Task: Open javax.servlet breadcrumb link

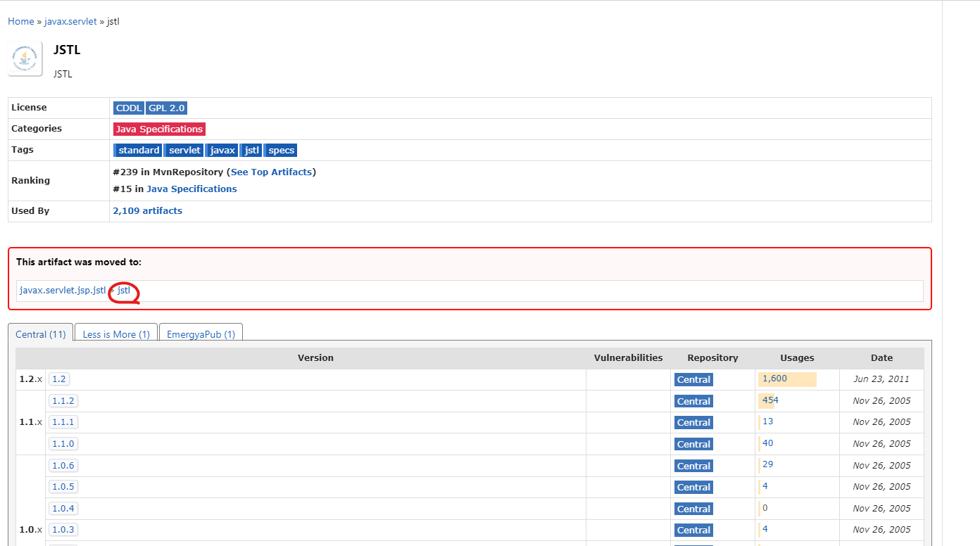Action: 70,21
